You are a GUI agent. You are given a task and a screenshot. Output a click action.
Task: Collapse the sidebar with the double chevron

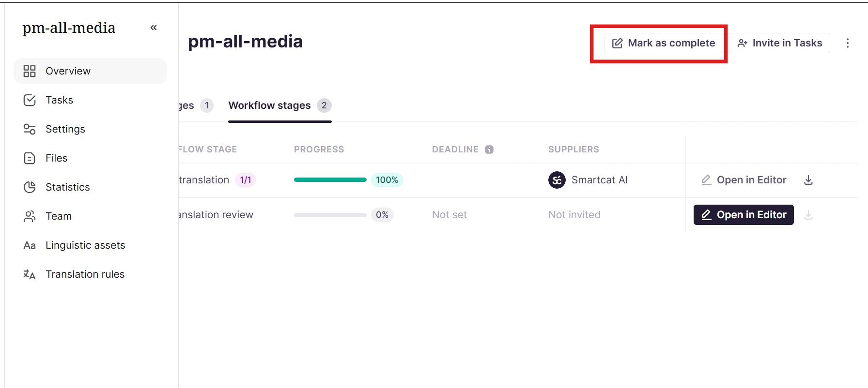(x=154, y=28)
